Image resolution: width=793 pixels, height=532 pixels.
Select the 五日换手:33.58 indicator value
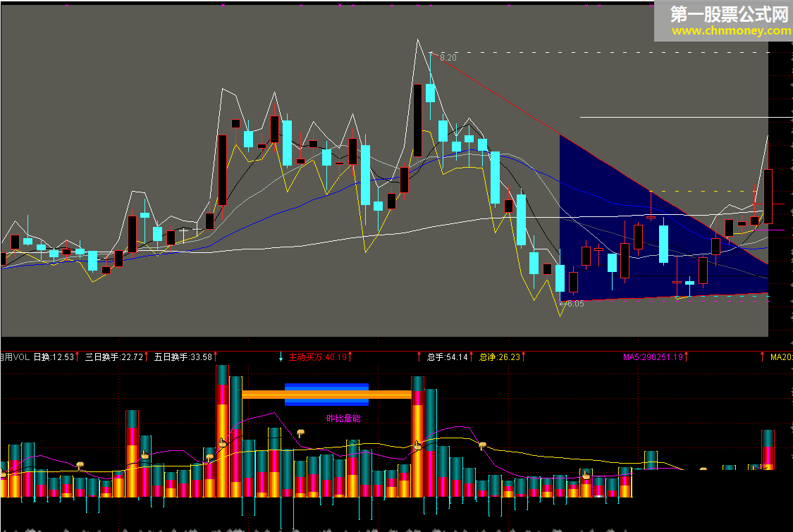pos(183,357)
